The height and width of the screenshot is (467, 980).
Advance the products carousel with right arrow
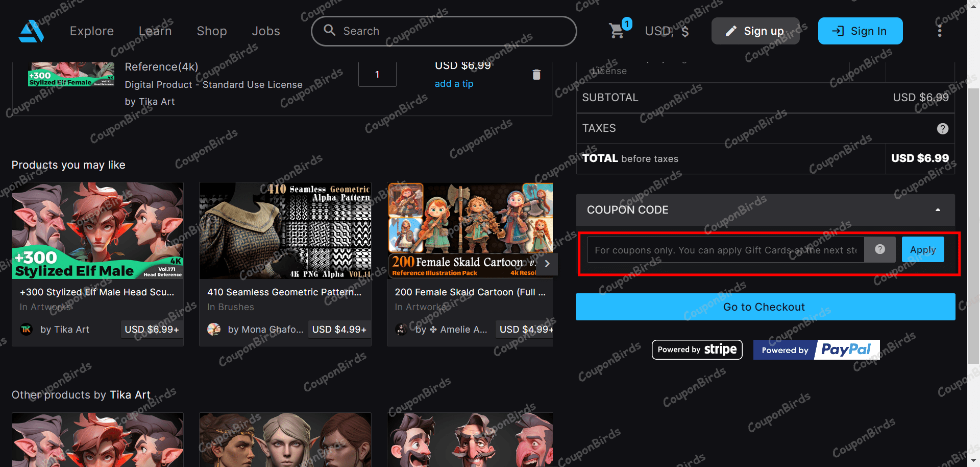click(547, 264)
